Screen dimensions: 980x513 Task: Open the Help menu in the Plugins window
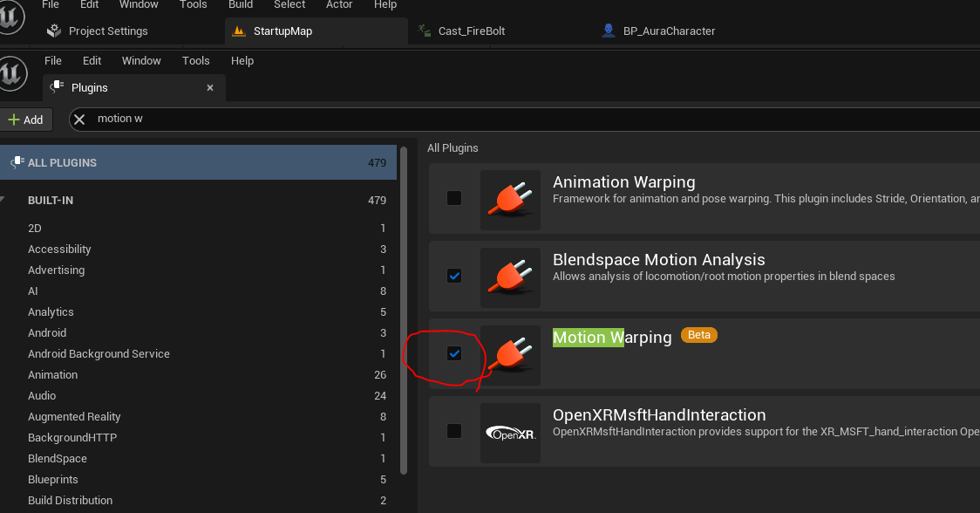pyautogui.click(x=242, y=61)
